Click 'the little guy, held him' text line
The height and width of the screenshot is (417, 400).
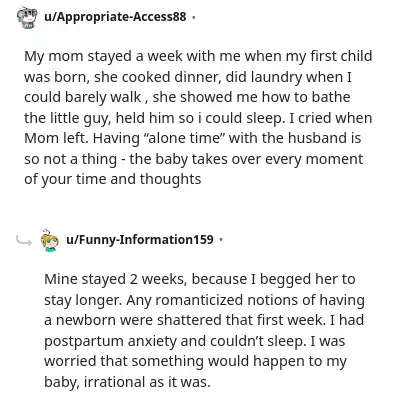pos(198,118)
